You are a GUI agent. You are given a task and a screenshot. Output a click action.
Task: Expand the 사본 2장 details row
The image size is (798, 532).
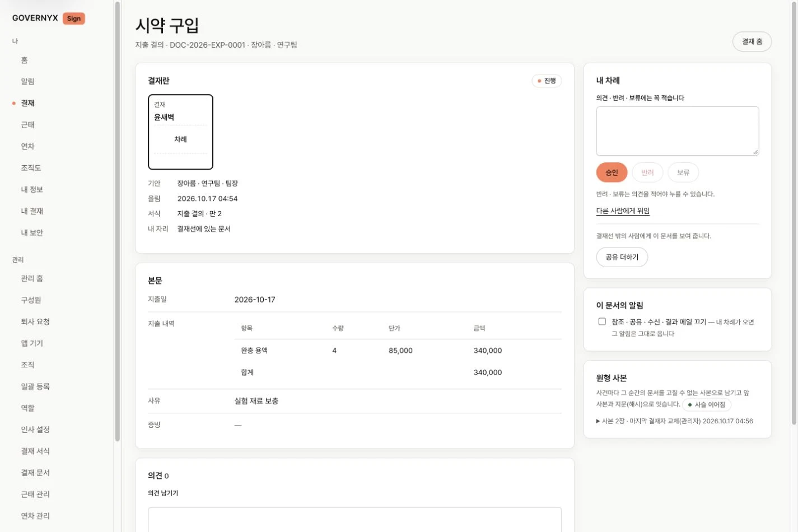coord(675,421)
